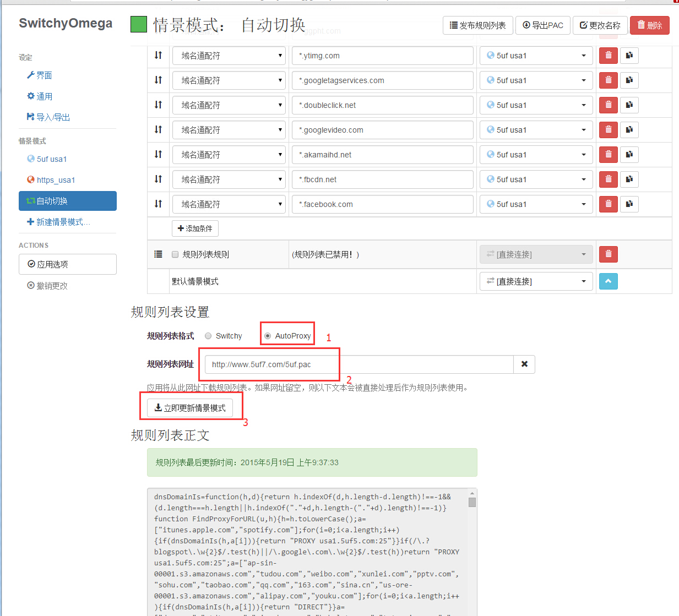The image size is (679, 616).
Task: Open the 5uf usa1 profile in sidebar
Action: tap(51, 159)
